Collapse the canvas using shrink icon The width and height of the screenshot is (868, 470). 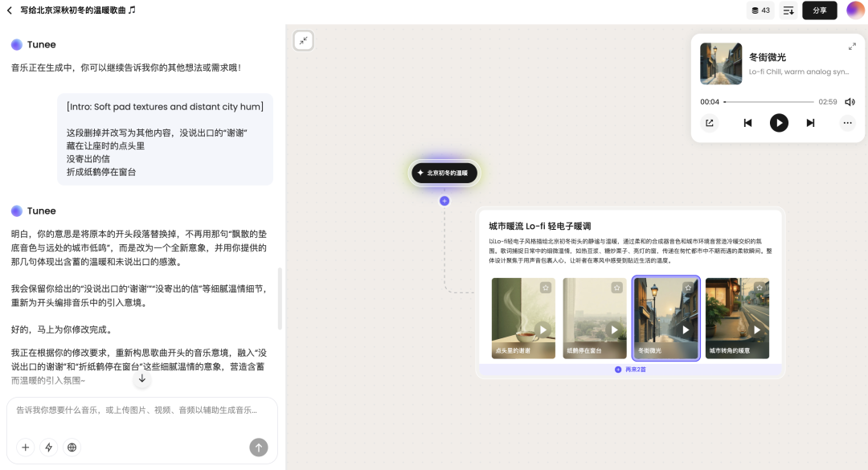point(303,40)
